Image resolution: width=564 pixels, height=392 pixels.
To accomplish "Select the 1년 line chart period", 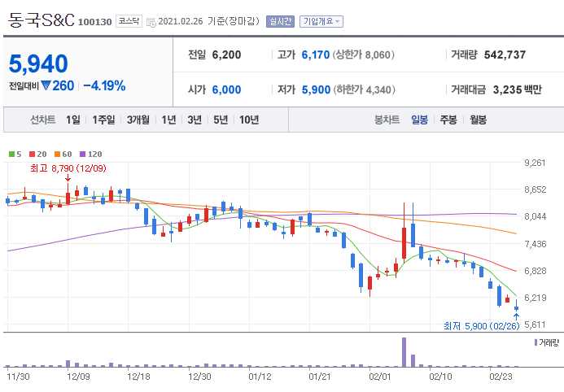I will tap(168, 120).
